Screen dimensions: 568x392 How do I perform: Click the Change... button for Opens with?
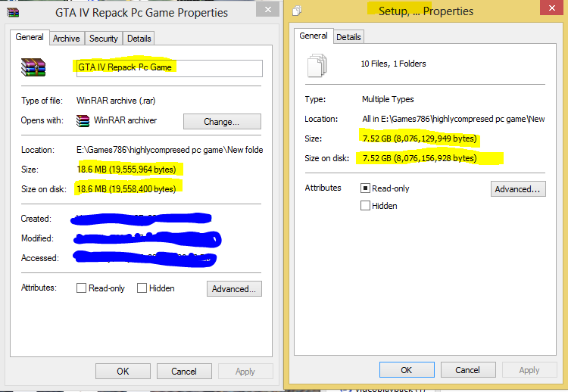click(222, 122)
